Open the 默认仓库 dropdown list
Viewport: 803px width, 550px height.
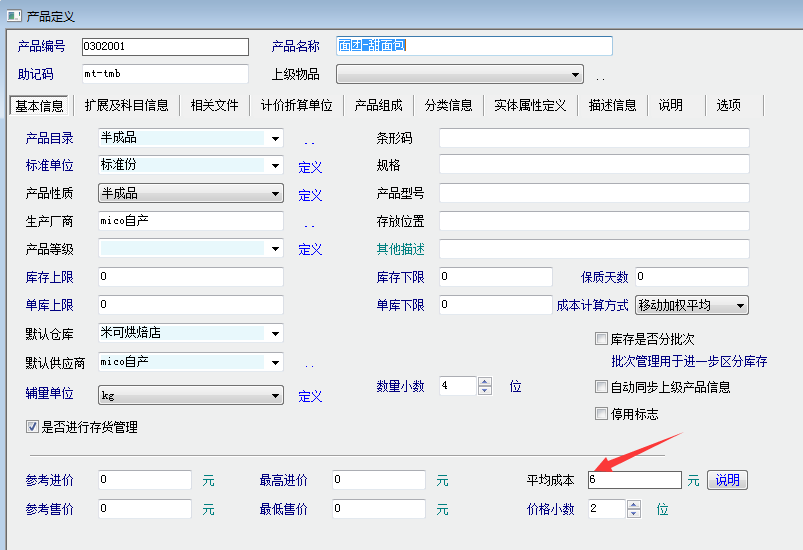coord(275,333)
